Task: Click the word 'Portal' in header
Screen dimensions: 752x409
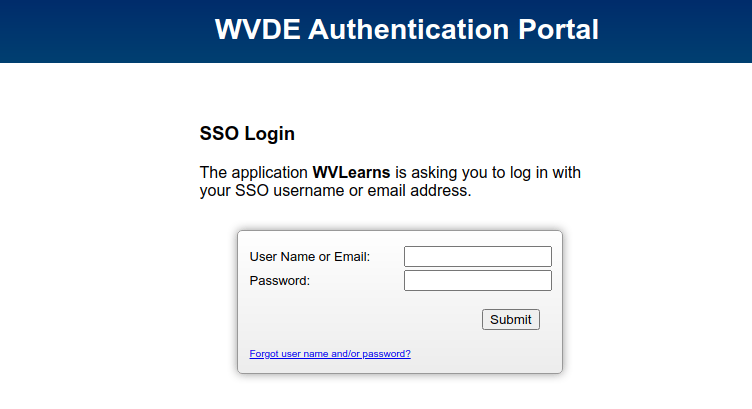Action: (x=558, y=29)
